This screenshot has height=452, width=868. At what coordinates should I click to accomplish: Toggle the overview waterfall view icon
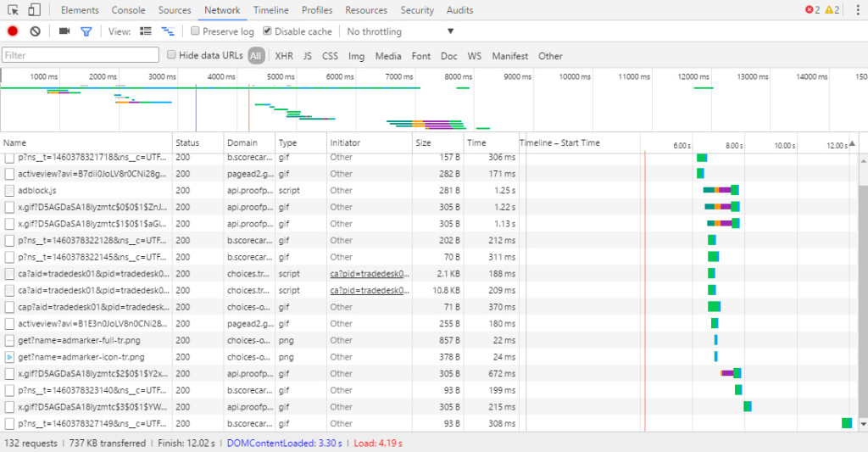click(168, 31)
